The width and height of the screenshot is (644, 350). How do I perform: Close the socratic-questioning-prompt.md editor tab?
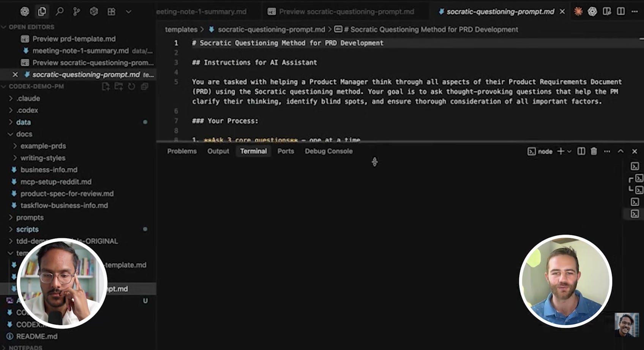tap(562, 12)
